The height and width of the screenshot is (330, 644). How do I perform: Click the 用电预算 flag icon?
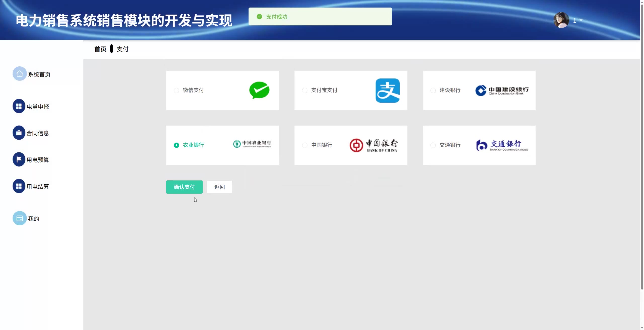(x=19, y=159)
